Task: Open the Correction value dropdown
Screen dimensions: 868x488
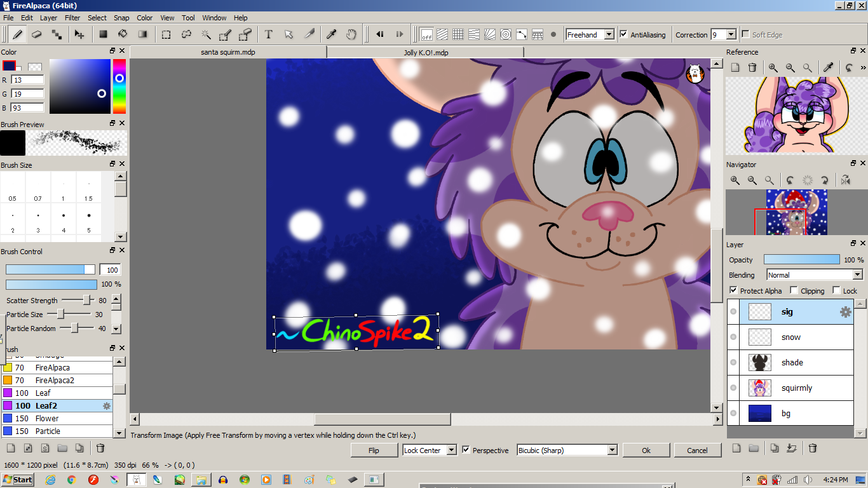Action: pyautogui.click(x=731, y=34)
